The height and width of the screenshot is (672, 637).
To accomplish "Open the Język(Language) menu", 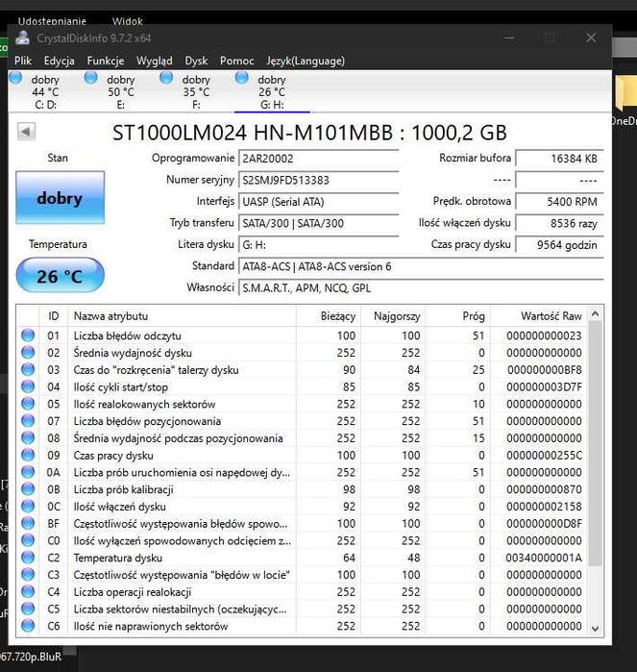I will coord(306,61).
